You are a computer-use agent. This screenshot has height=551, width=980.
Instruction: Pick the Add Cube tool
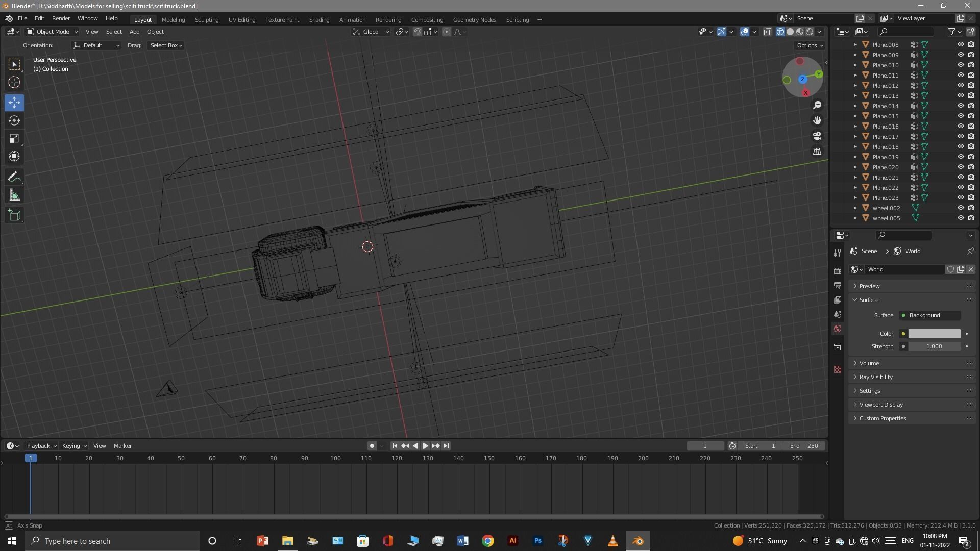tap(14, 215)
